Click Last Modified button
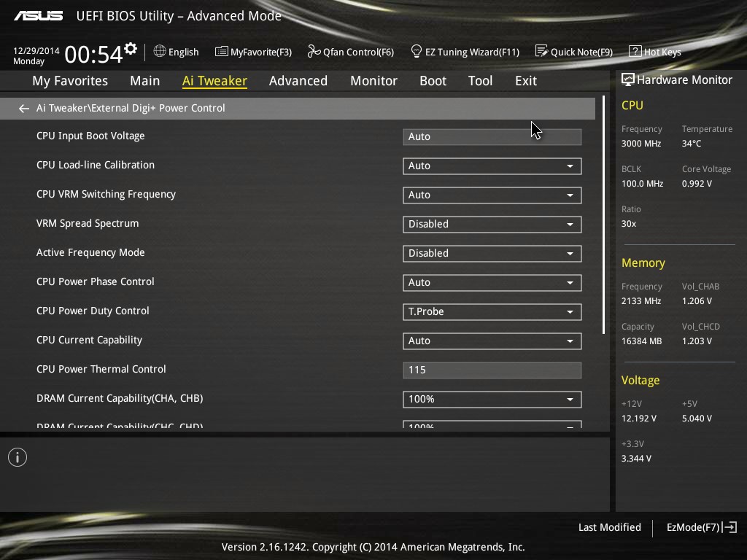This screenshot has width=747, height=560. (x=609, y=527)
